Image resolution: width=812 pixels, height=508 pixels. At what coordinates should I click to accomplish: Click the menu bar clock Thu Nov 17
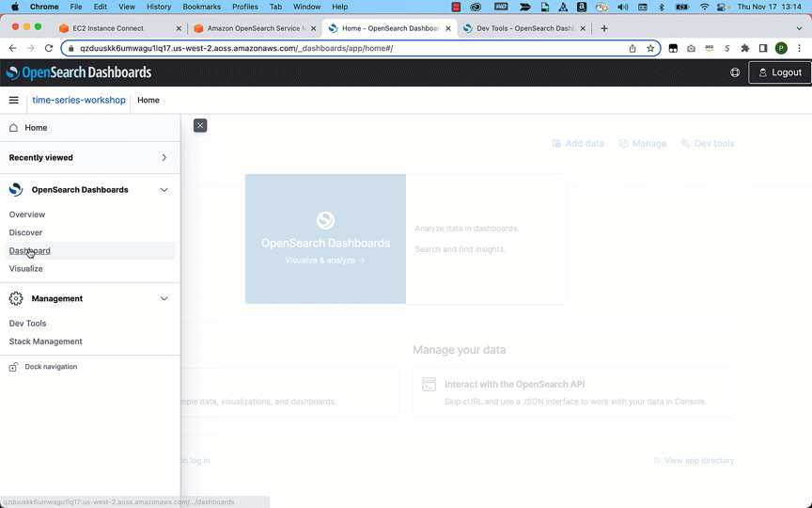click(x=770, y=7)
